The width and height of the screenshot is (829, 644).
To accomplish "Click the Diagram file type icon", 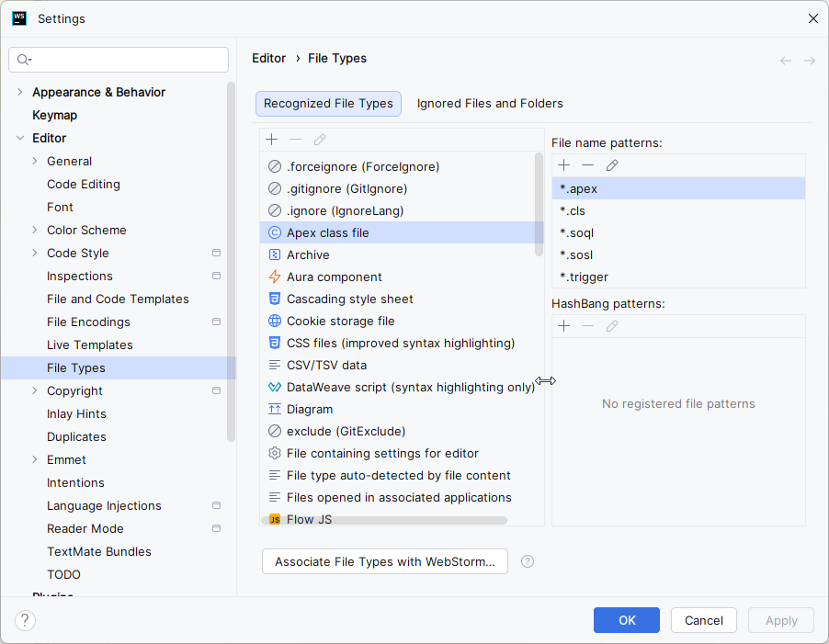I will 275,410.
